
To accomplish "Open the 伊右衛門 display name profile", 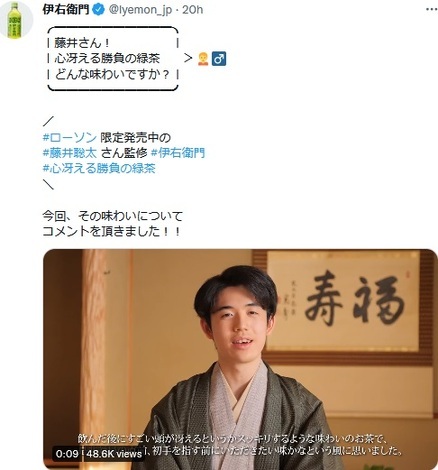I will click(x=66, y=10).
